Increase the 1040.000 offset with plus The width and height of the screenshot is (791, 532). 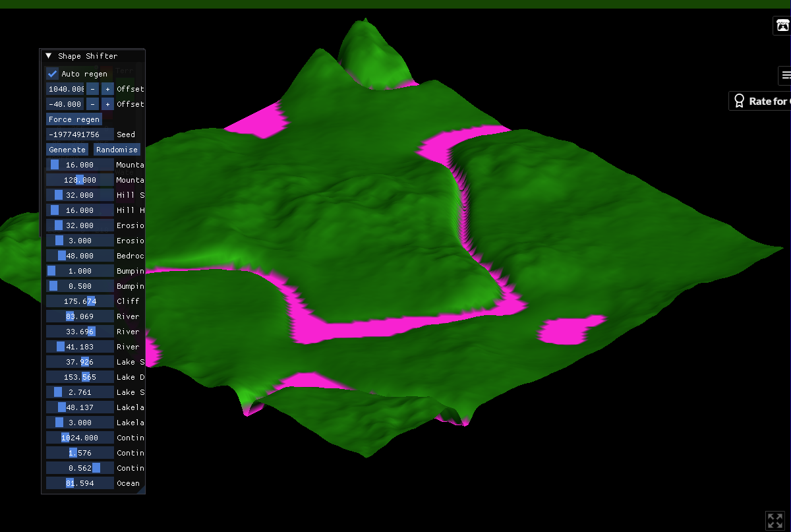click(107, 89)
